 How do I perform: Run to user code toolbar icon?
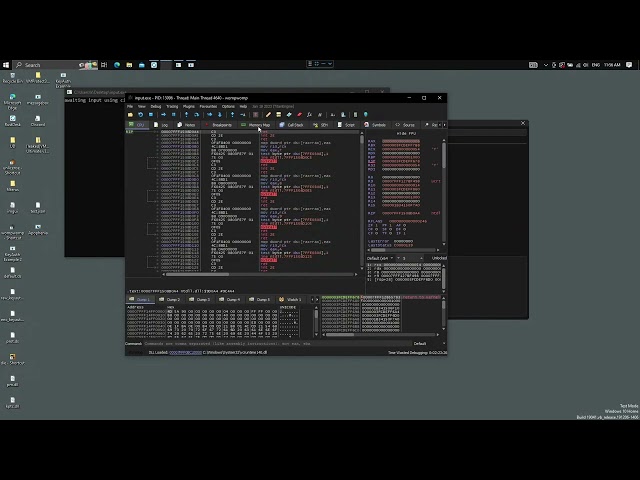(243, 115)
